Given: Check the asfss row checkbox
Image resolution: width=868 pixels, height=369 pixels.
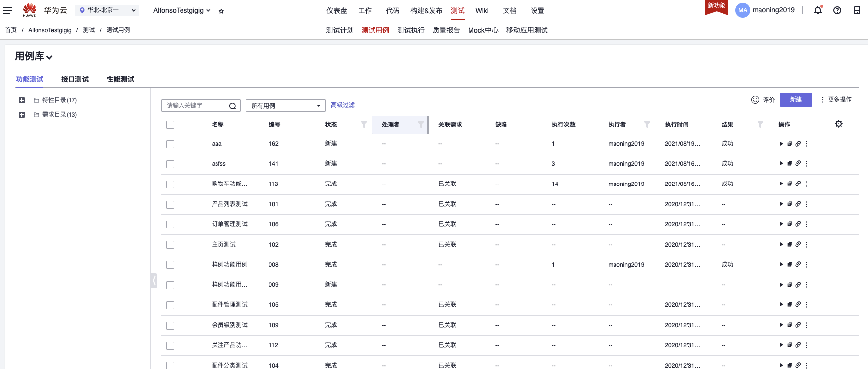Looking at the screenshot, I should point(170,164).
